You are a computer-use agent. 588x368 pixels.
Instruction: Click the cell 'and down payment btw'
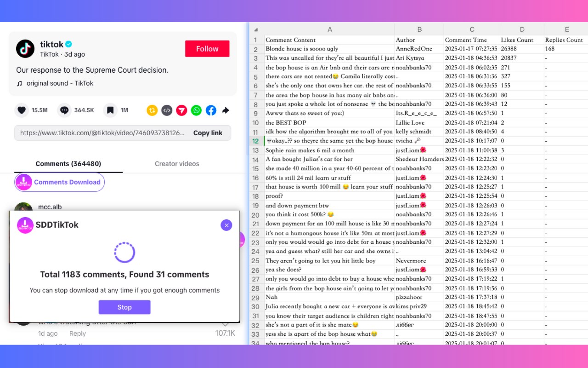(x=329, y=205)
